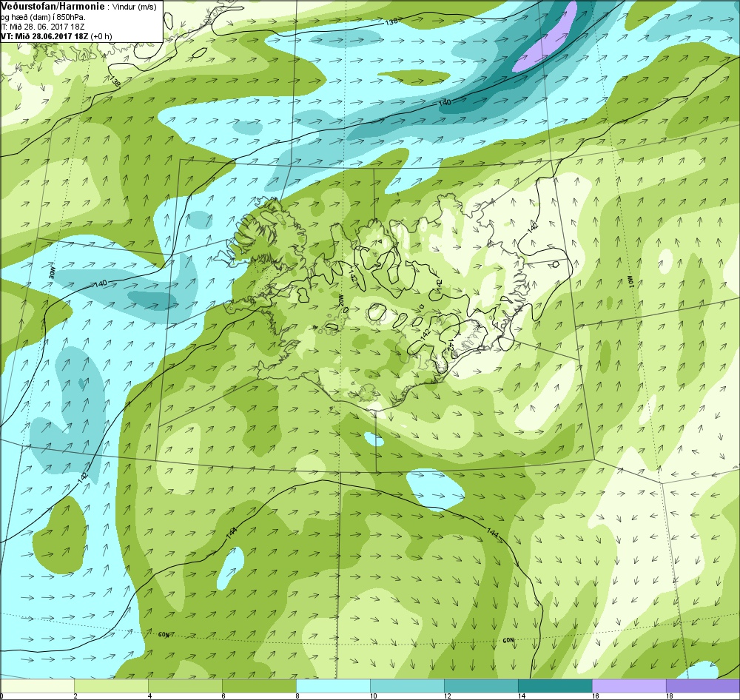The width and height of the screenshot is (740, 700).
Task: Click the '10W' longitude label
Action: [x=630, y=282]
